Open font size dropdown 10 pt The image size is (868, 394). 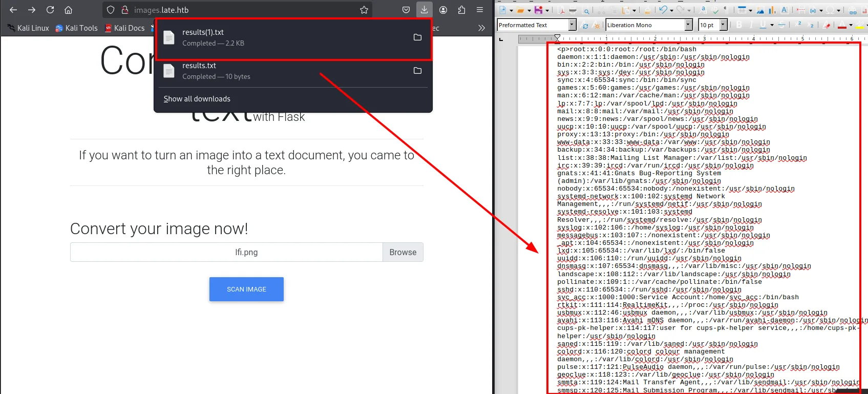click(724, 25)
